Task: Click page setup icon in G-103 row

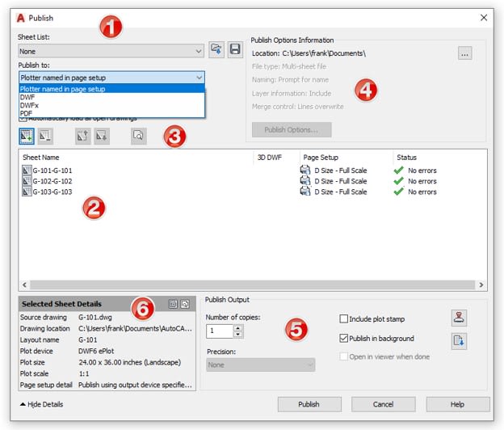Action: click(x=305, y=191)
